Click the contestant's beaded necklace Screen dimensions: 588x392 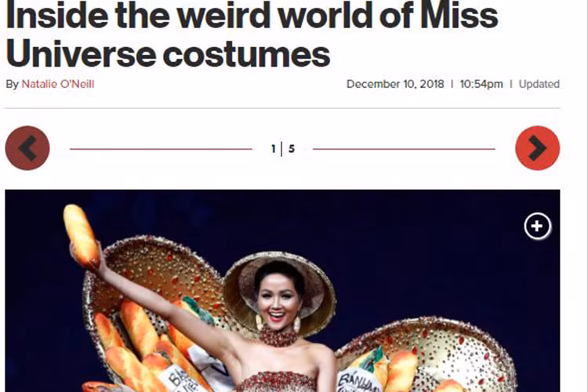point(278,336)
